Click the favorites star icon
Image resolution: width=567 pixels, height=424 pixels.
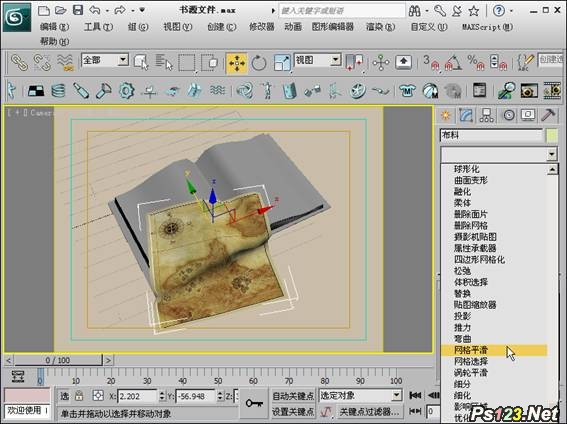click(474, 11)
